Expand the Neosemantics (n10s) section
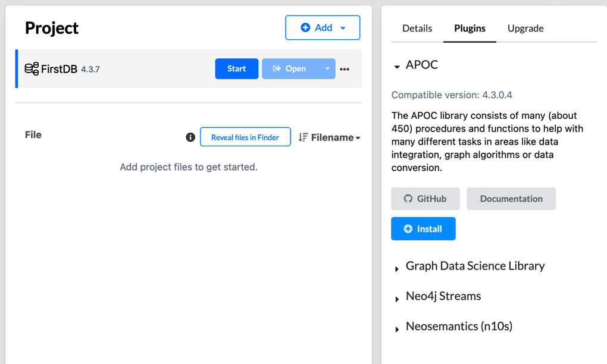 (396, 329)
